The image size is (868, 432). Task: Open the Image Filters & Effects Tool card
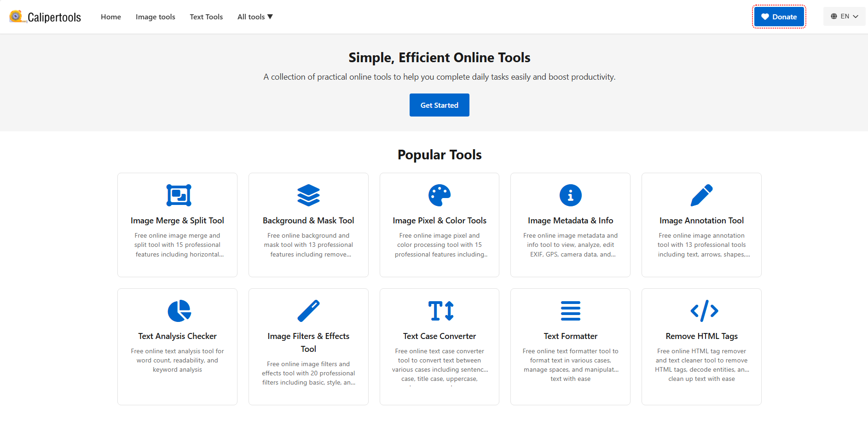(x=308, y=346)
